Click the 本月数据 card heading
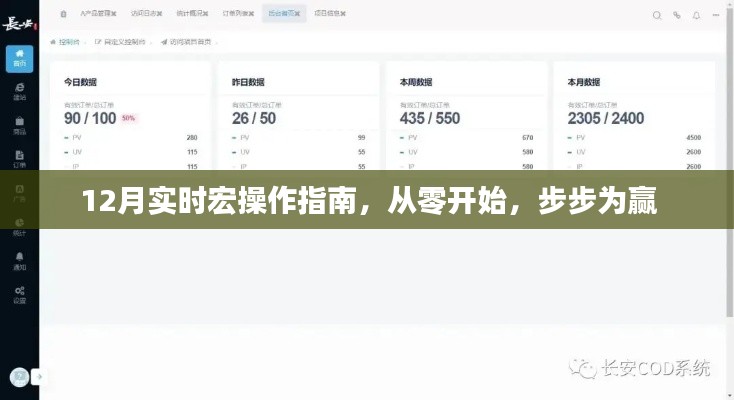This screenshot has width=734, height=400. [583, 82]
